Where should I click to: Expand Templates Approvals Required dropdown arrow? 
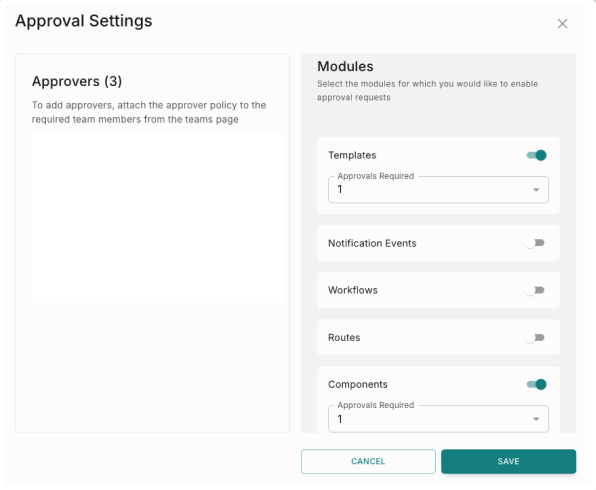(536, 190)
